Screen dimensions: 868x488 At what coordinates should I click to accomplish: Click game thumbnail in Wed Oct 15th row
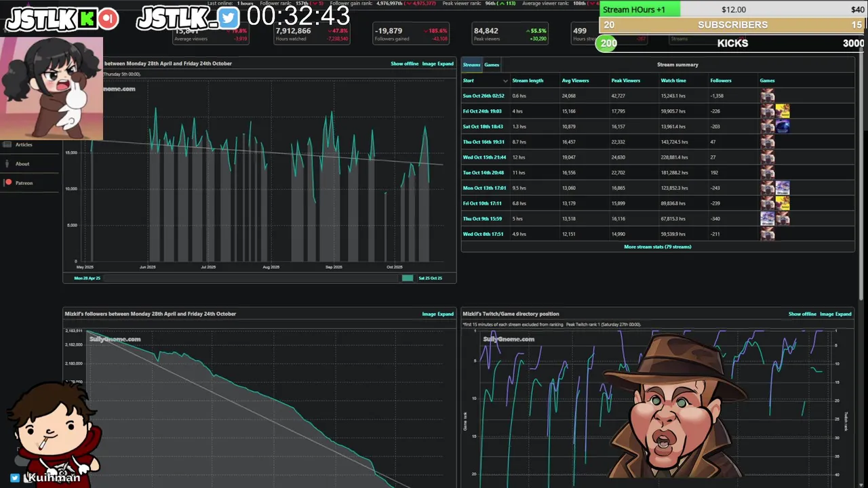(768, 157)
